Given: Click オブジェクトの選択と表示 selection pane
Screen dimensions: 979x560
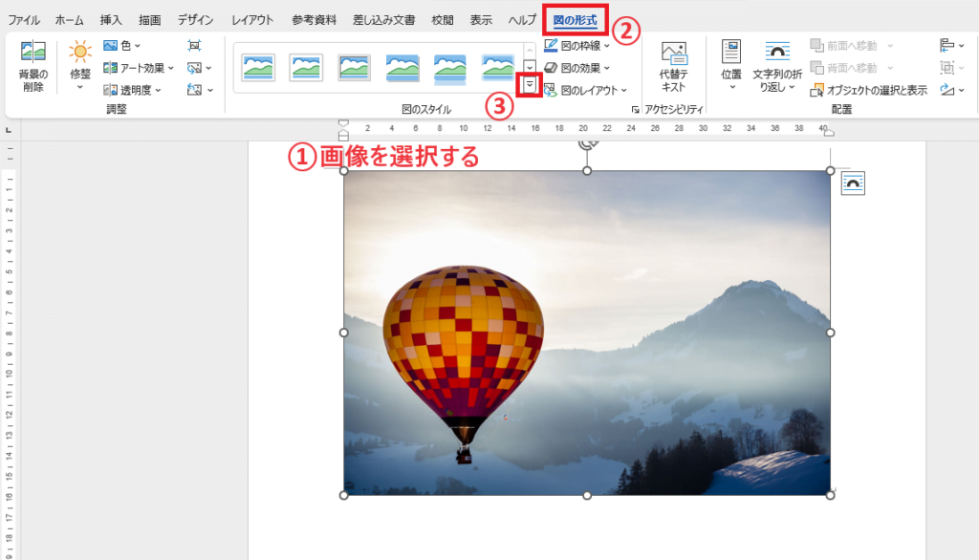Looking at the screenshot, I should click(868, 91).
